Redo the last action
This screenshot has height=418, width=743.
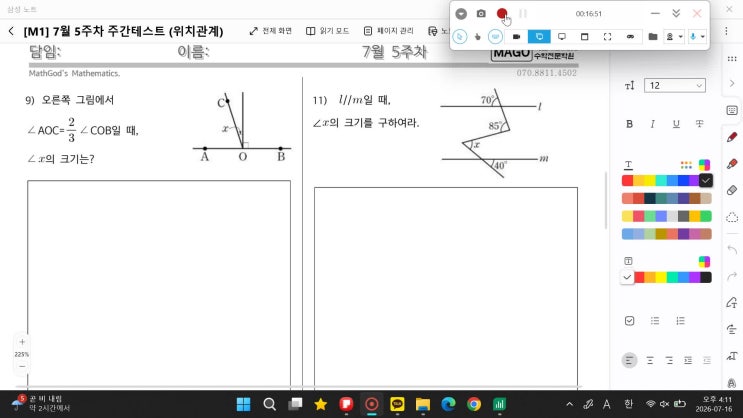click(x=732, y=276)
